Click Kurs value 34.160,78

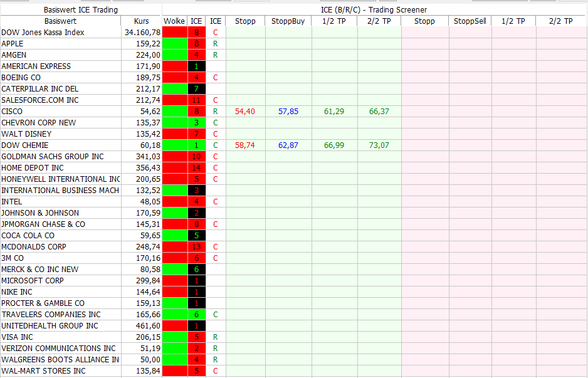click(x=142, y=33)
